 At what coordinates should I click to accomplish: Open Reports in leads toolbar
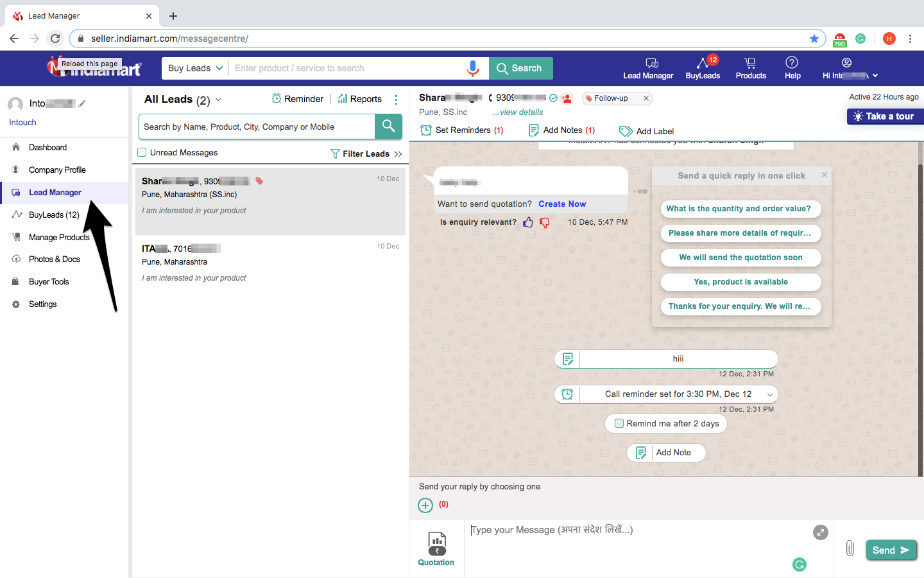tap(360, 99)
